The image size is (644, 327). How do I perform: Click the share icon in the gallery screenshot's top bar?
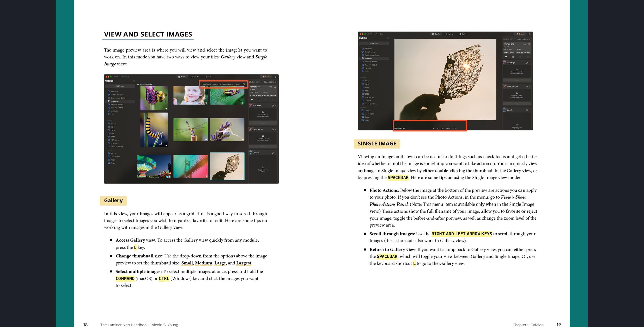(276, 77)
